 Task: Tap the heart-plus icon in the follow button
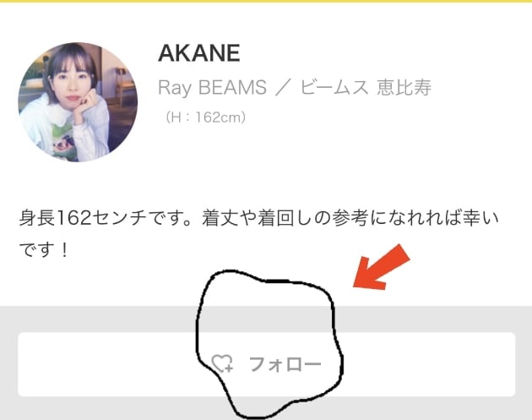click(x=222, y=363)
